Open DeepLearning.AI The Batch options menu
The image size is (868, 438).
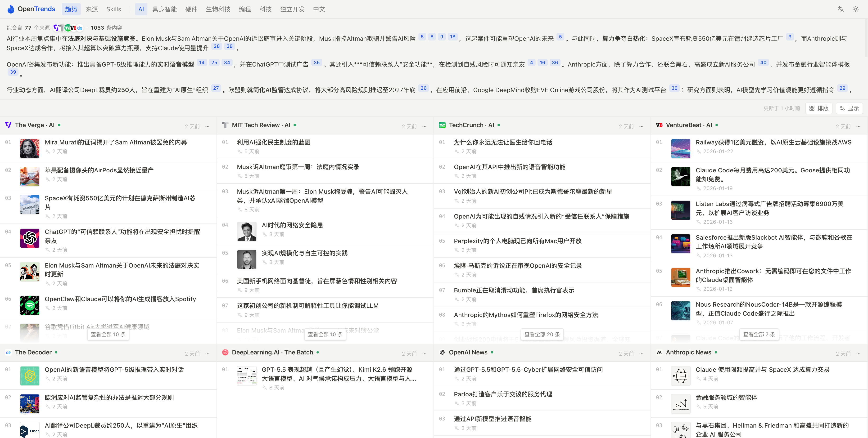(425, 353)
